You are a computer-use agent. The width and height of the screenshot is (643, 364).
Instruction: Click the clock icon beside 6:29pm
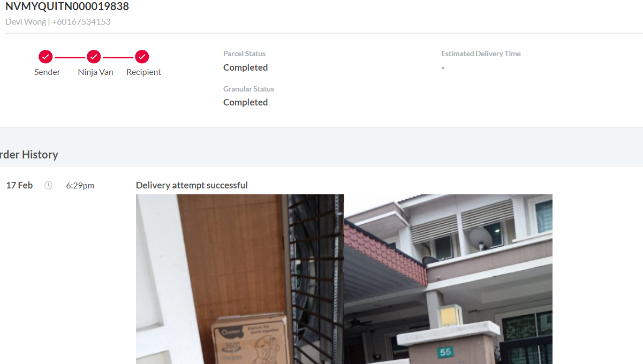click(x=49, y=185)
